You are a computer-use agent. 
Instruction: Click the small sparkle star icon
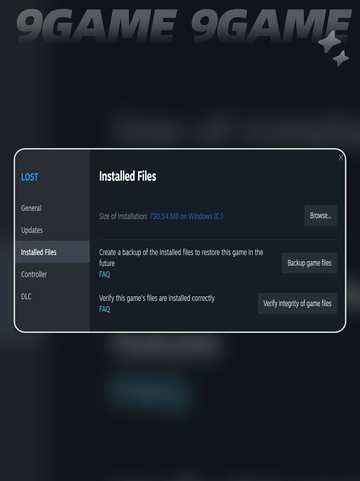pos(341,58)
